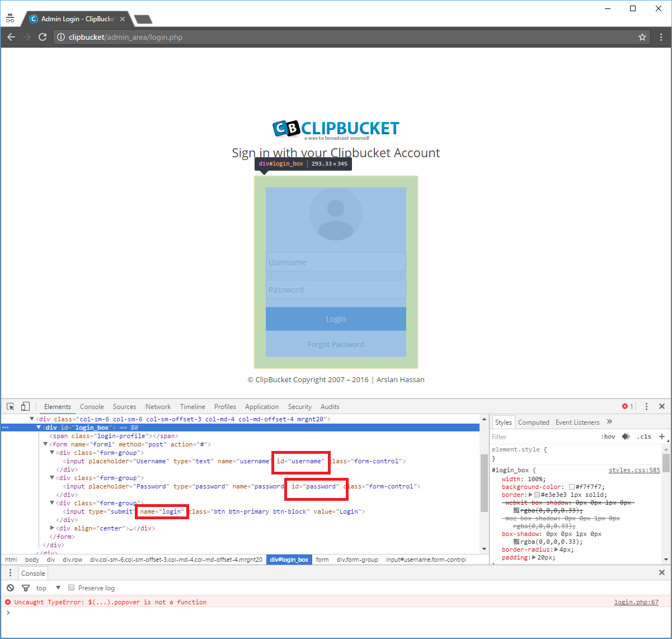Click the border color #e3e3e3 swatch
The width and height of the screenshot is (672, 639).
537,495
